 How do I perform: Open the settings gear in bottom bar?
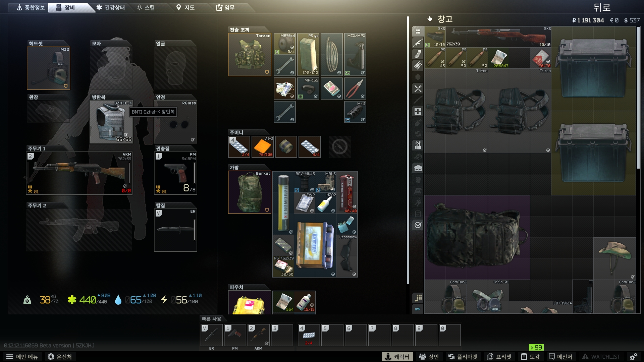pyautogui.click(x=633, y=357)
